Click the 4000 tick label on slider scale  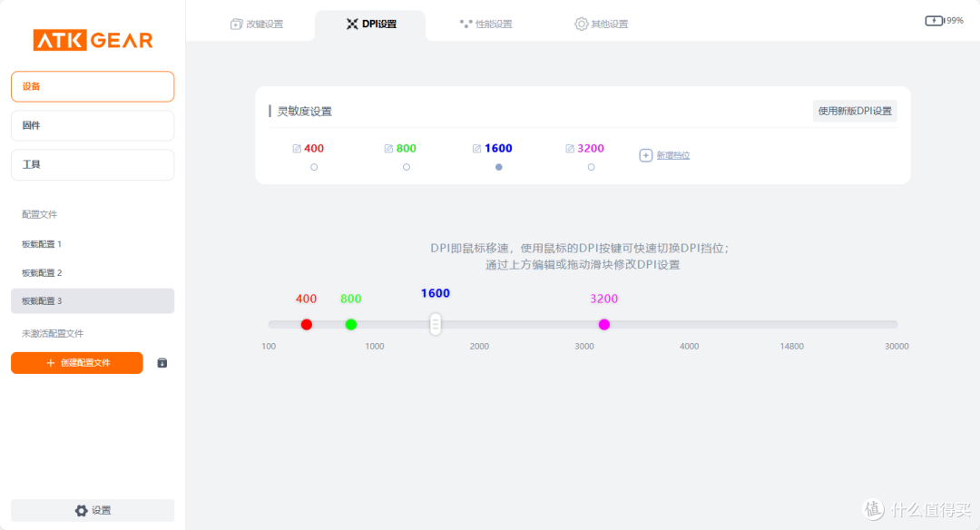click(690, 347)
